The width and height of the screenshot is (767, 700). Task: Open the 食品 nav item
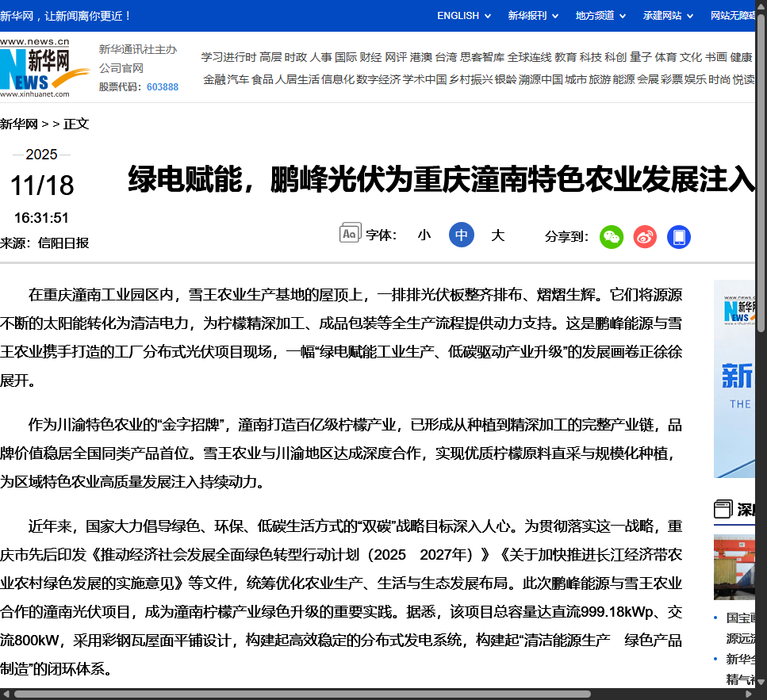point(263,79)
